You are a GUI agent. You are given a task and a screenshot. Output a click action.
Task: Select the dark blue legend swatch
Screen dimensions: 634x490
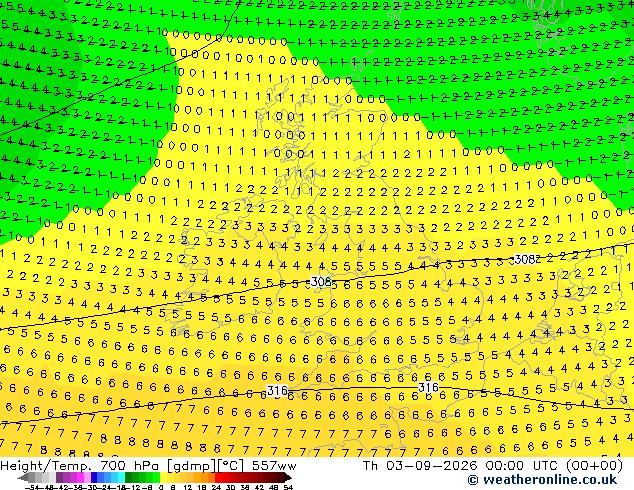click(94, 478)
